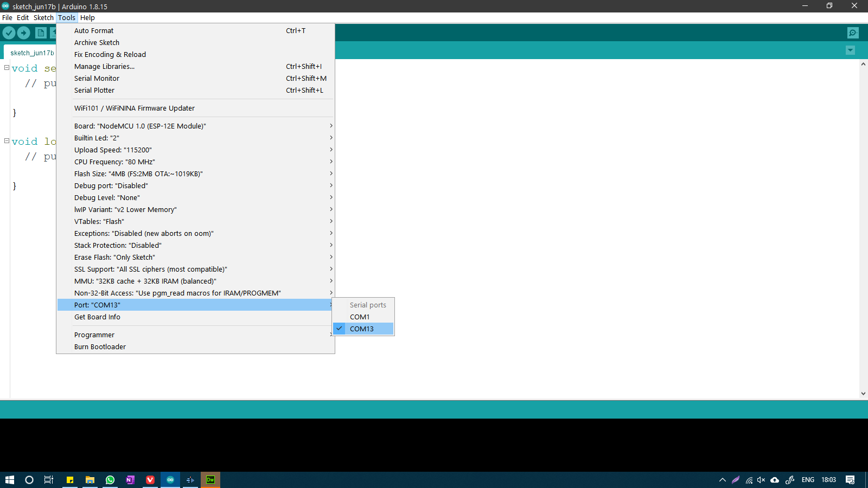Expand the Board NodeMCU 1.0 submenu arrow
Image resolution: width=868 pixels, height=488 pixels.
(331, 126)
